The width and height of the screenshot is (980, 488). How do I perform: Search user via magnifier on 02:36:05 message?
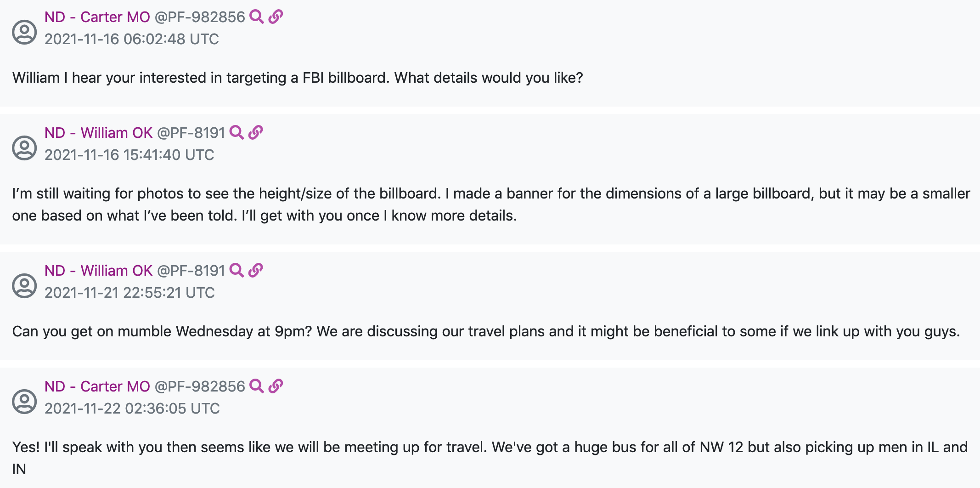(256, 386)
